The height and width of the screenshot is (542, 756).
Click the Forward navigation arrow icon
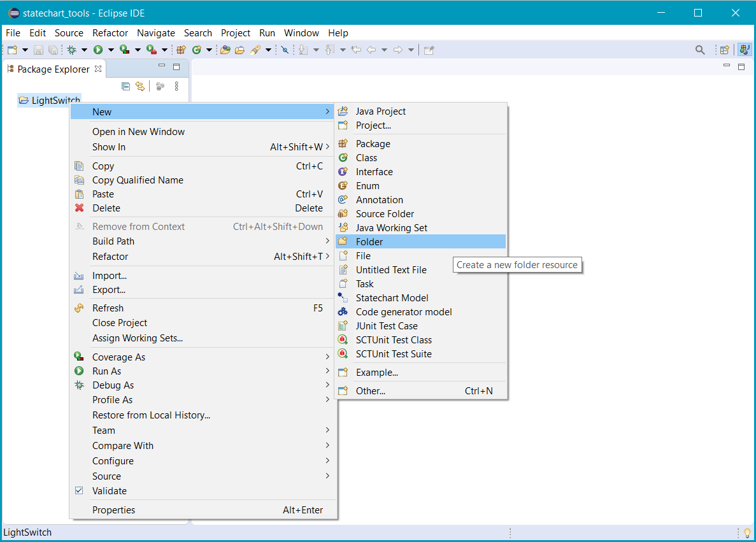(x=398, y=50)
